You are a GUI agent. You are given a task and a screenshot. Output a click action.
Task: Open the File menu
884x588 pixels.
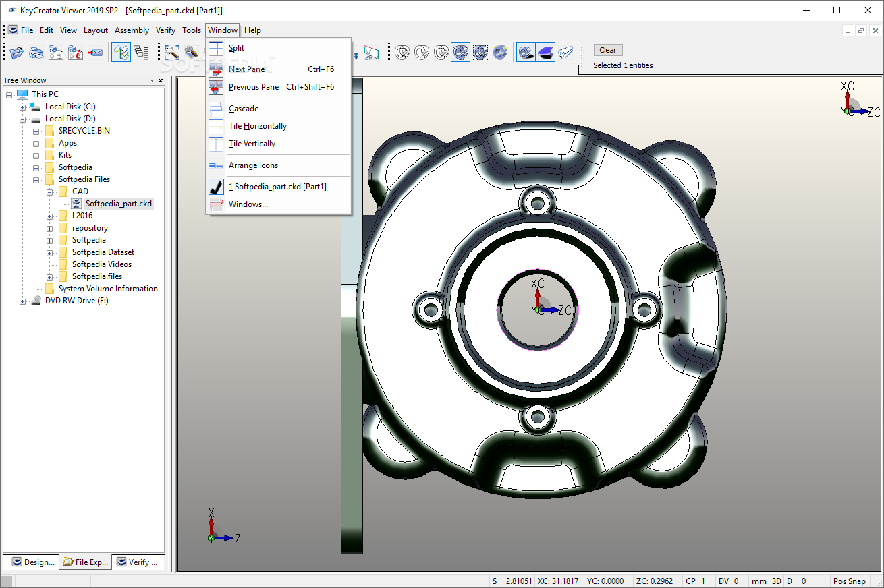tap(27, 30)
